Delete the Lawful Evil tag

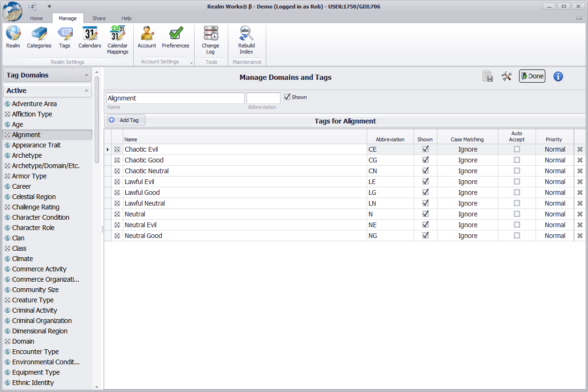[x=580, y=182]
